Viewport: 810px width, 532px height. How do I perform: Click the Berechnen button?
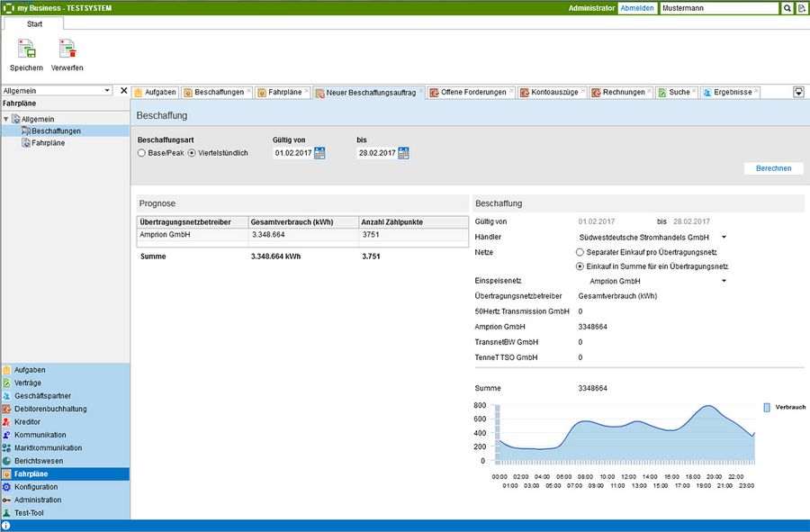pyautogui.click(x=773, y=168)
